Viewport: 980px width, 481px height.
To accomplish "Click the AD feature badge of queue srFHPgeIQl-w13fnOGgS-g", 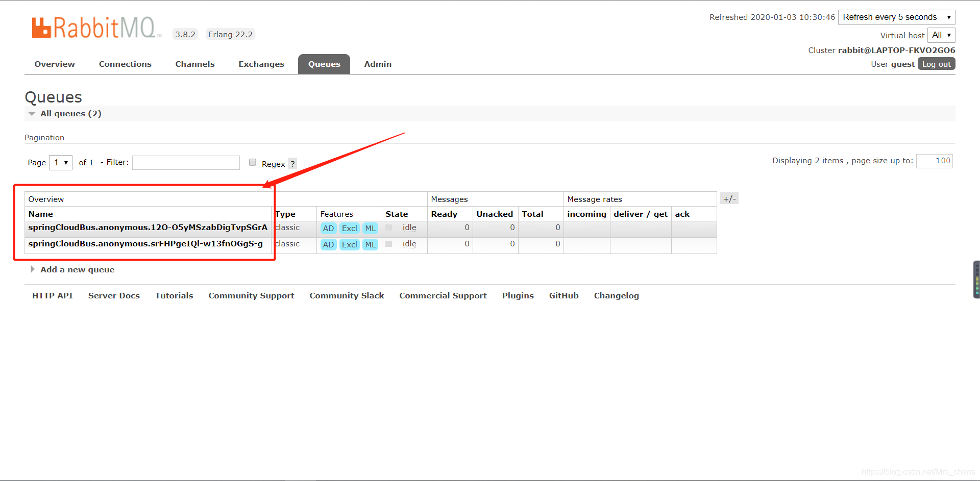I will 328,245.
